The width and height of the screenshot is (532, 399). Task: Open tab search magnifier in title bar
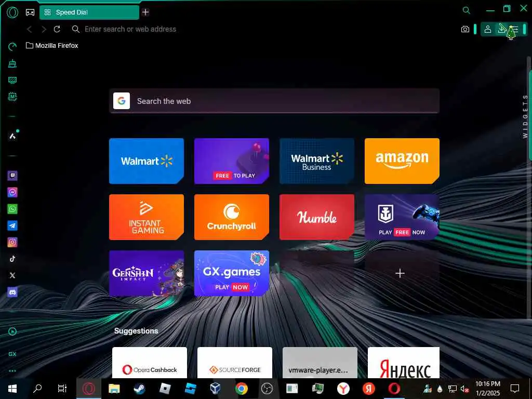click(x=467, y=10)
